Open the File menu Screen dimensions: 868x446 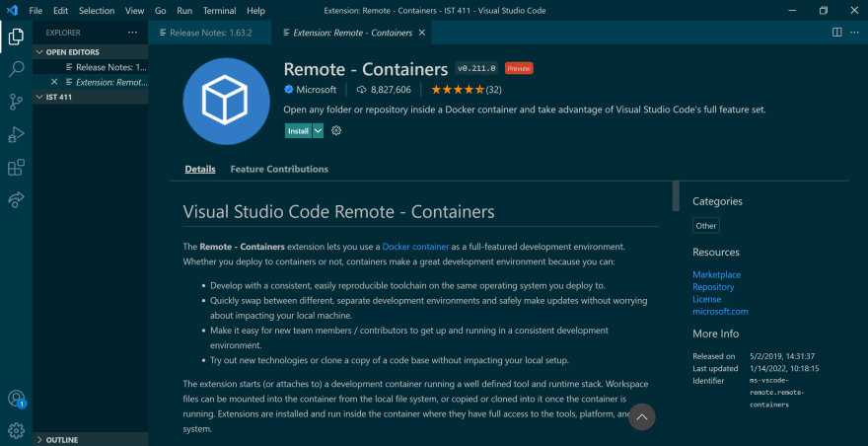point(36,11)
